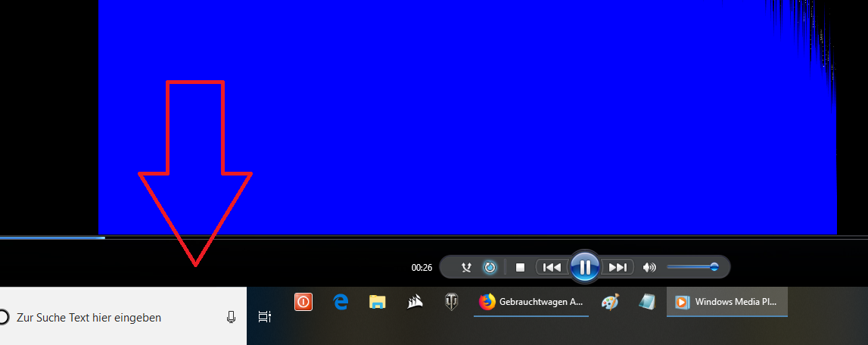
Task: Activate voice search microphone icon
Action: (232, 317)
